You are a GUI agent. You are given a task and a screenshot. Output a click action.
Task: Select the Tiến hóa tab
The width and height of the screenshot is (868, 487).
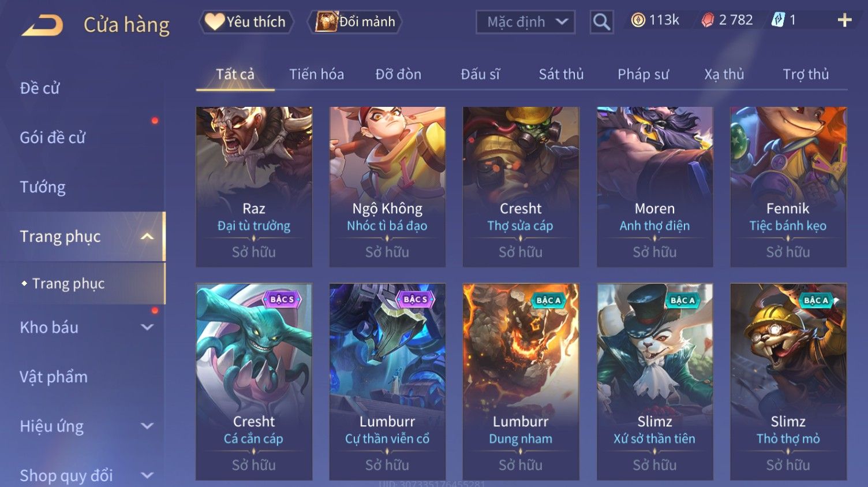[316, 74]
